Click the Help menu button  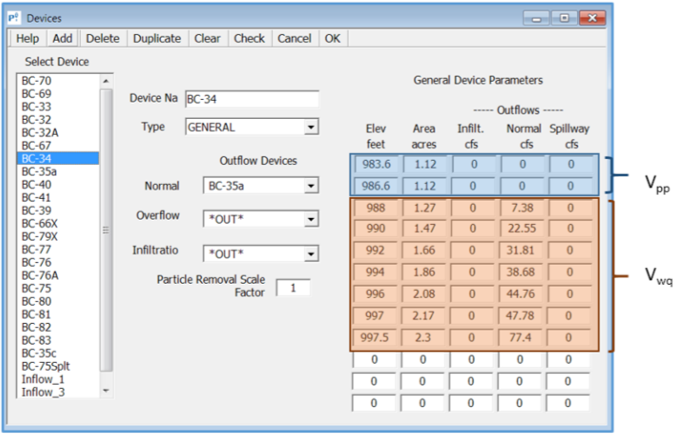(27, 39)
